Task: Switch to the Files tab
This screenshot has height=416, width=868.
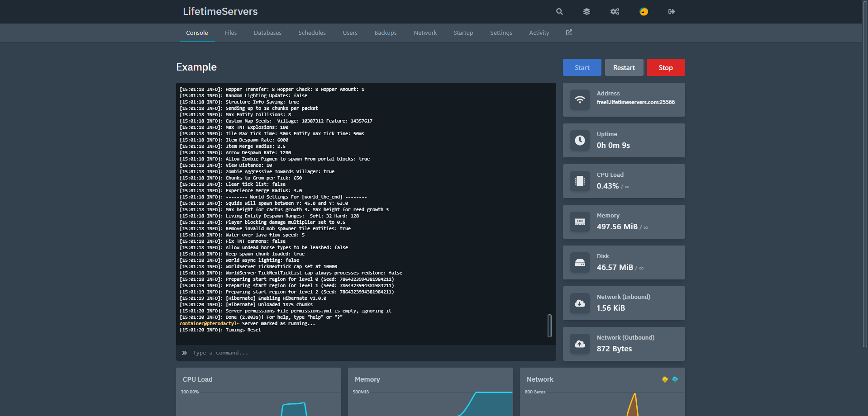Action: (x=231, y=33)
